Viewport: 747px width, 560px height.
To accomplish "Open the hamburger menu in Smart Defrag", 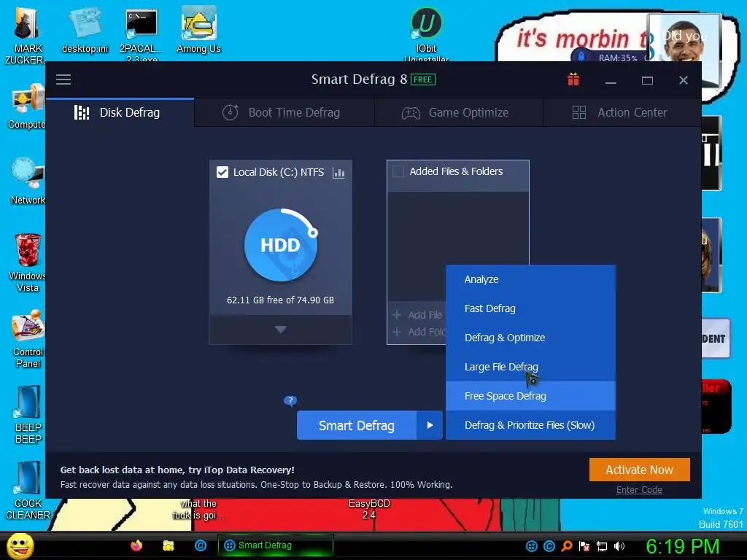I will click(63, 79).
